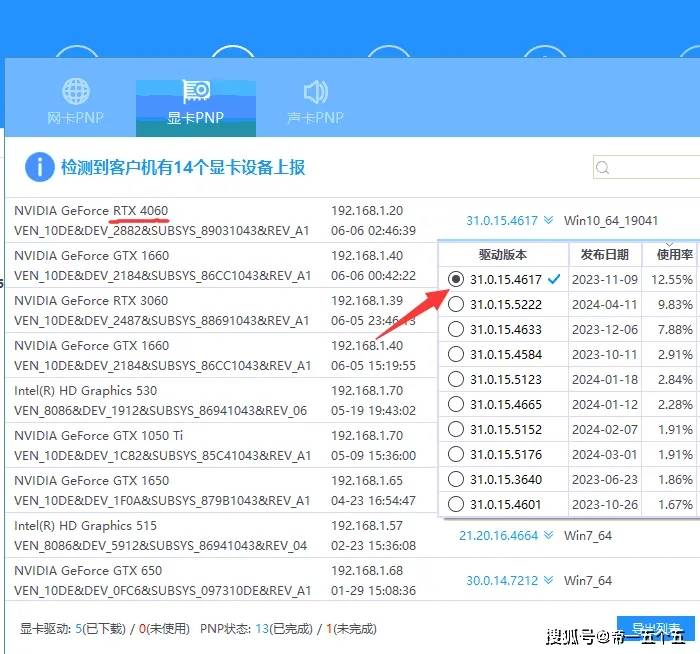Screen dimensions: 700x654
Task: Click usage rate 9.83%
Action: coord(675,305)
